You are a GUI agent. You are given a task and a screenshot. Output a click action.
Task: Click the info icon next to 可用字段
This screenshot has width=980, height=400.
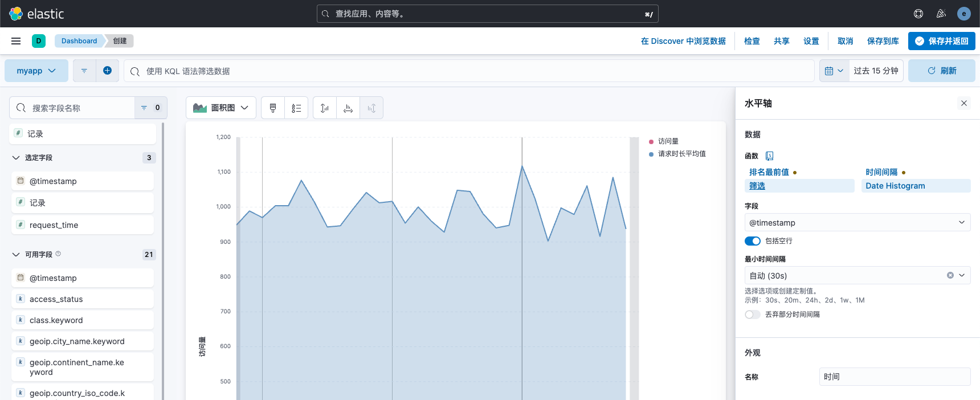tap(58, 254)
